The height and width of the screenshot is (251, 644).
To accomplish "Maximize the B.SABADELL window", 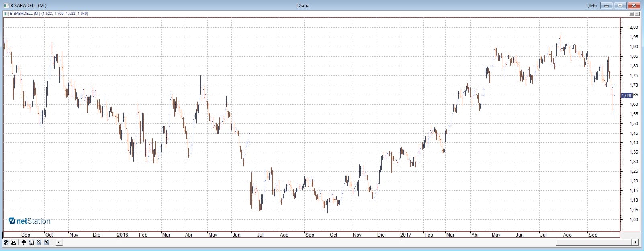I will pyautogui.click(x=620, y=6).
